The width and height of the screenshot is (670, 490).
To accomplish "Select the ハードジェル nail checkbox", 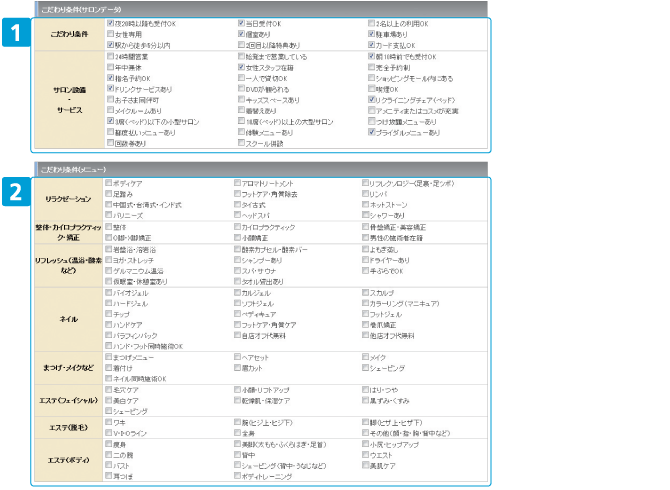I will coord(109,303).
